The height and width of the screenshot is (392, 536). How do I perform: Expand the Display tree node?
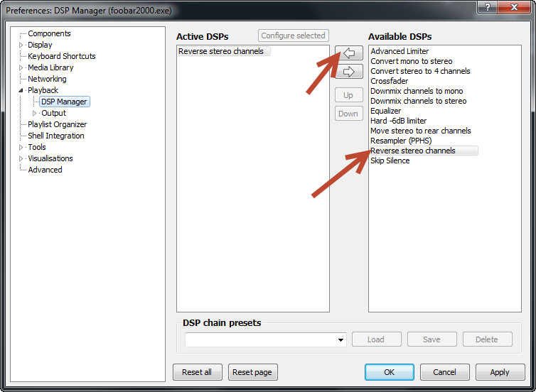(x=21, y=45)
